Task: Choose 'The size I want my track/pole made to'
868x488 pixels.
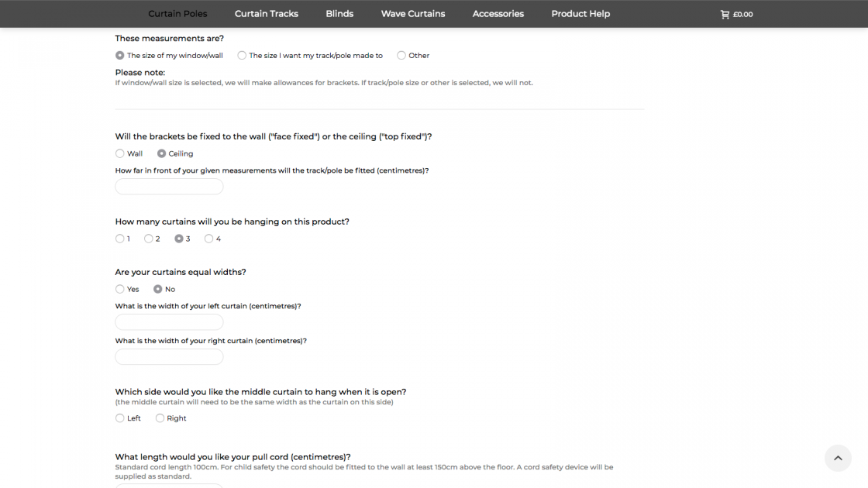Action: [243, 56]
